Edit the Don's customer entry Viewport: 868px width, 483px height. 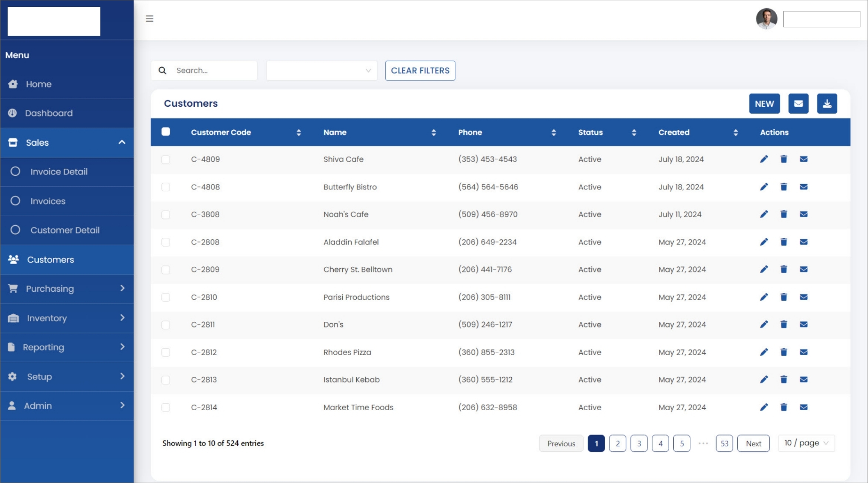click(x=764, y=325)
